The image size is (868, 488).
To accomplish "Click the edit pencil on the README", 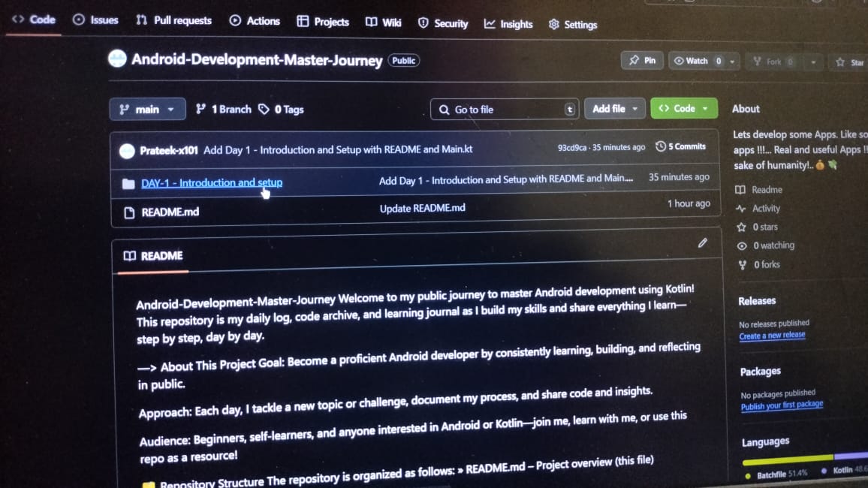I will coord(703,242).
